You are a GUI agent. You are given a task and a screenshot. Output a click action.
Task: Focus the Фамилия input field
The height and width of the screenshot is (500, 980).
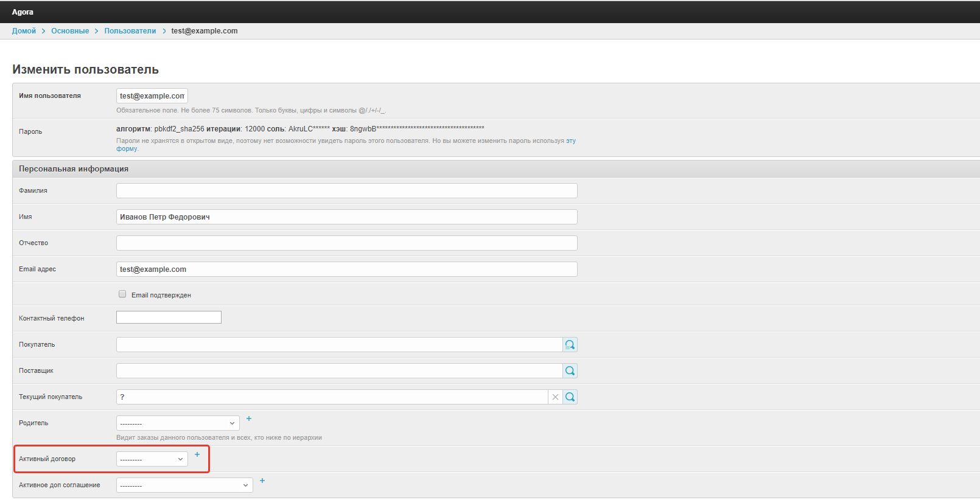pyautogui.click(x=346, y=191)
